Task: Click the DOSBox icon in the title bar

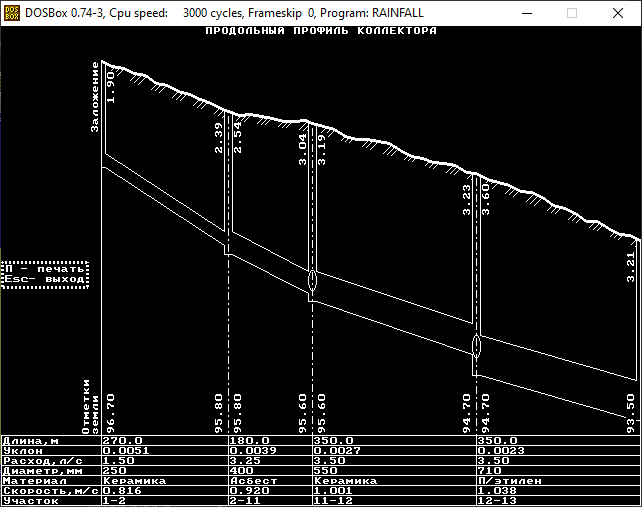Action: point(11,13)
